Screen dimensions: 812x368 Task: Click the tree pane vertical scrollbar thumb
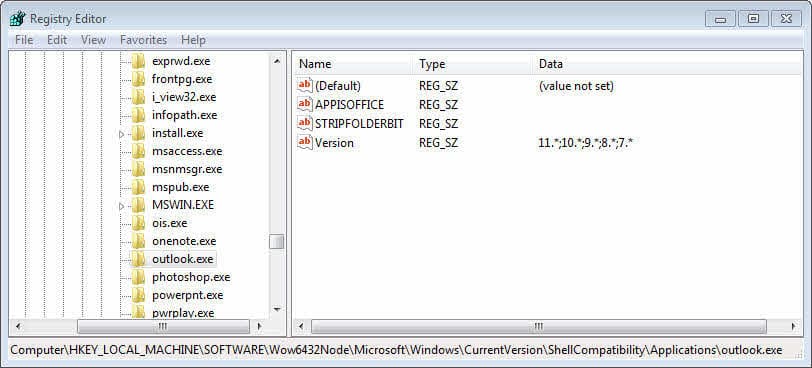(x=277, y=242)
